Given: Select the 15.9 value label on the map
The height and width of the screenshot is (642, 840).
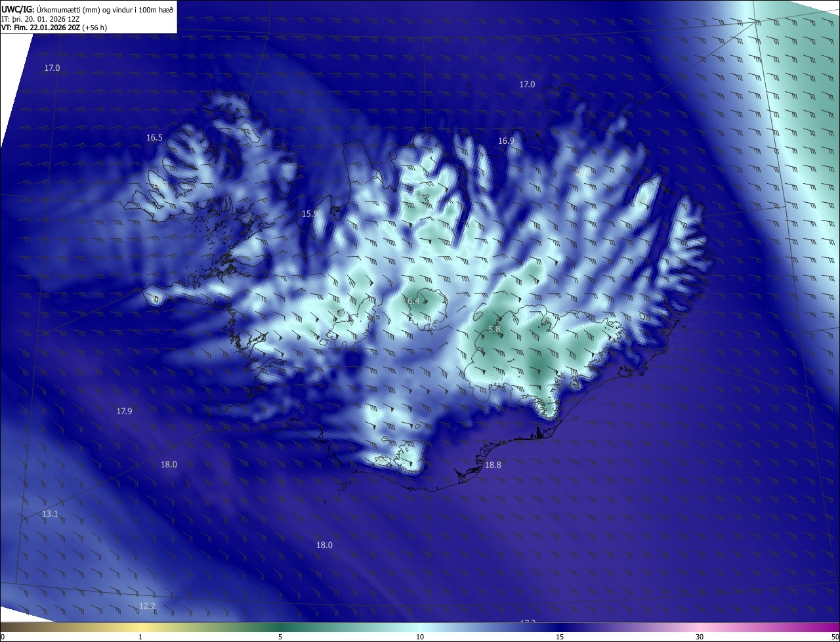Looking at the screenshot, I should tap(310, 214).
